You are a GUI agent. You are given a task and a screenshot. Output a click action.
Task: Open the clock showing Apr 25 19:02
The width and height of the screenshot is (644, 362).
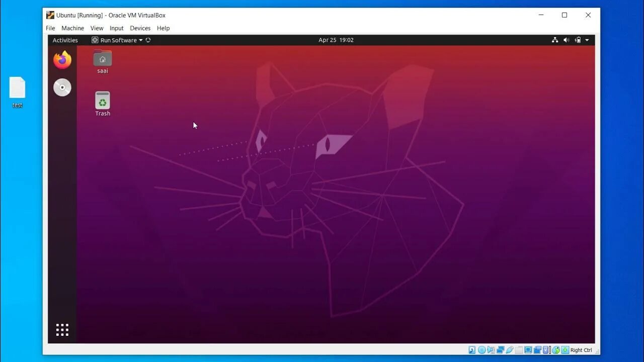pos(336,40)
